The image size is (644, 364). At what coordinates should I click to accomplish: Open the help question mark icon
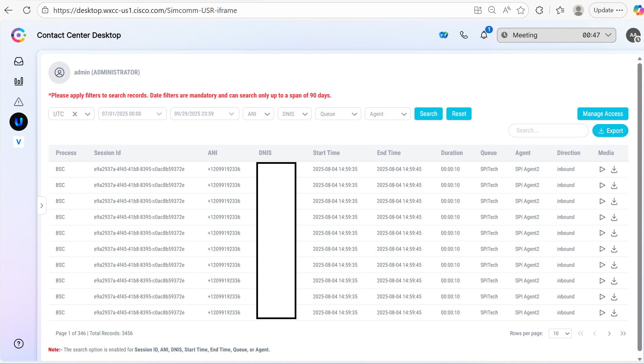[19, 344]
